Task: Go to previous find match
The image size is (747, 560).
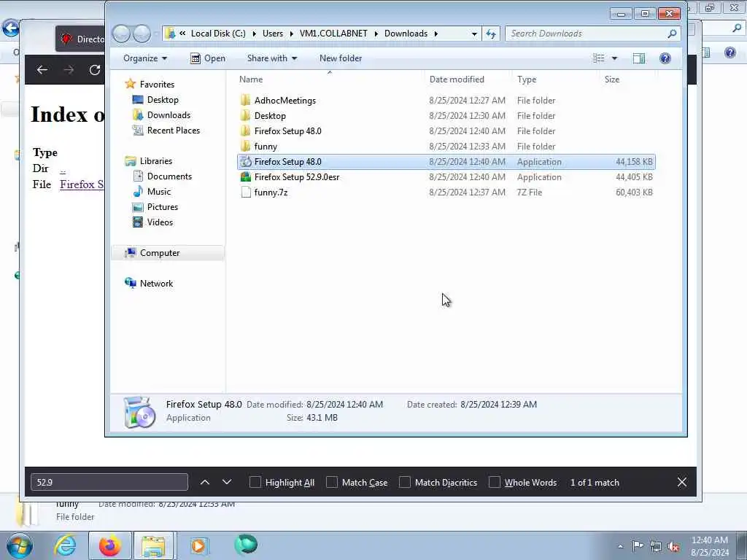Action: [x=205, y=483]
